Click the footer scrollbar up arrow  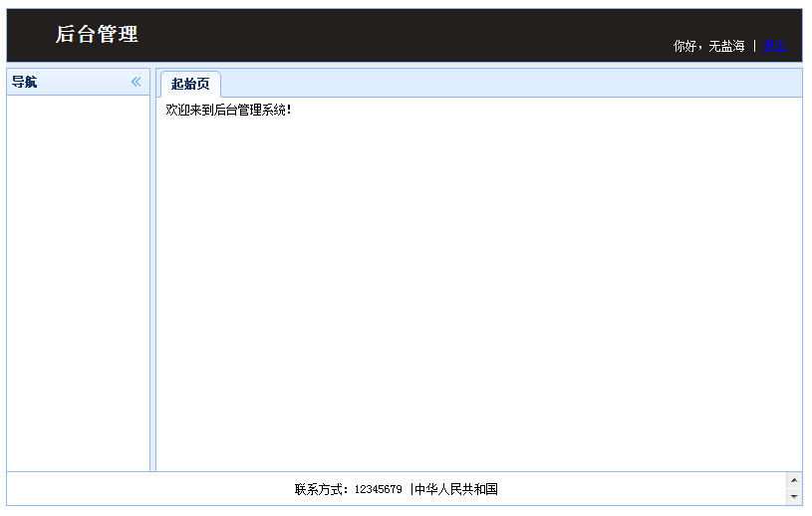point(794,480)
